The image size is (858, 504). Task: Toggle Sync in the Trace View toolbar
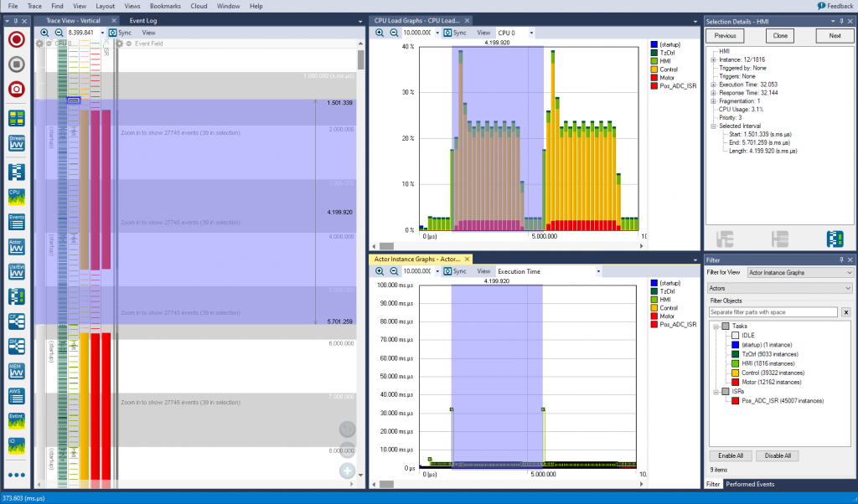tap(120, 33)
